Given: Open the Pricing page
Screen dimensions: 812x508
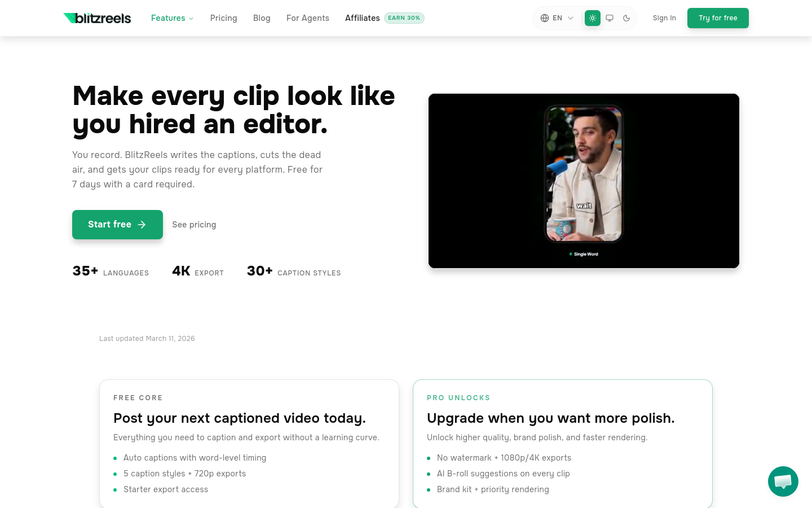Looking at the screenshot, I should [x=223, y=18].
